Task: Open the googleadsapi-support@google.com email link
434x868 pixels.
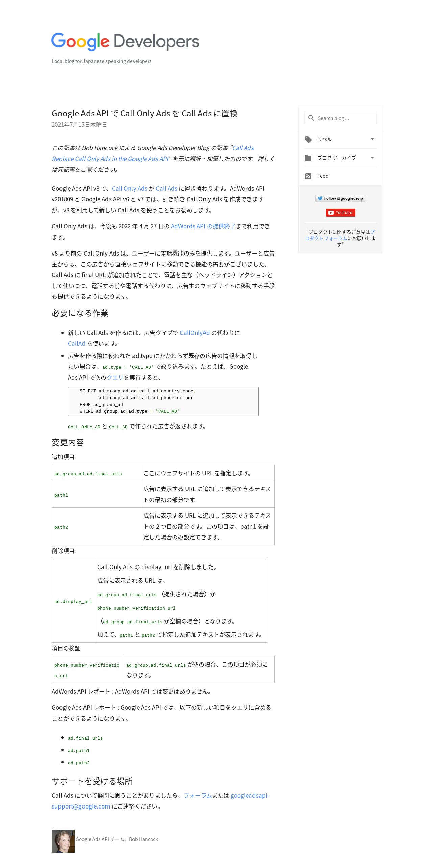Action: point(161,801)
